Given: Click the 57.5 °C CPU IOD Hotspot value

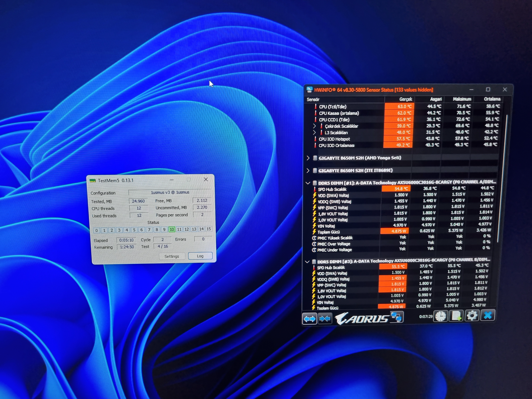Looking at the screenshot, I should click(x=398, y=139).
